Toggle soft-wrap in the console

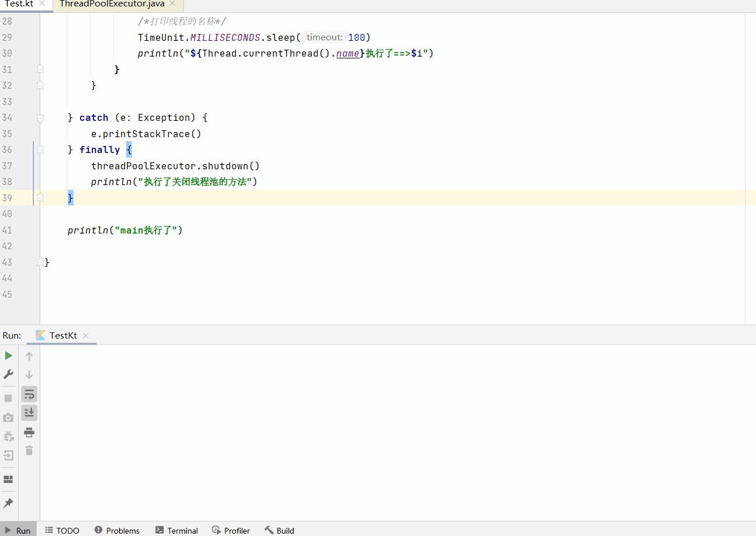point(29,394)
